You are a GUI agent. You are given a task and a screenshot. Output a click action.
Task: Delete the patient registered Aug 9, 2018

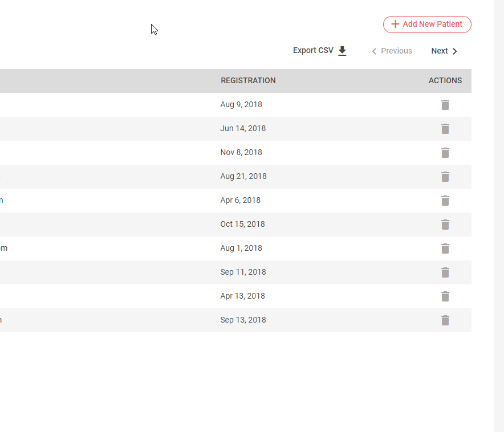[x=445, y=105]
